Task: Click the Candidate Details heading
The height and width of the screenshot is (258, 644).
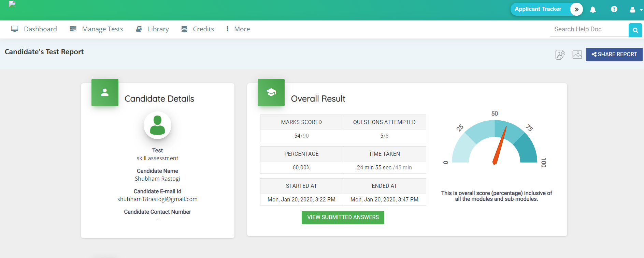Action: (x=159, y=99)
